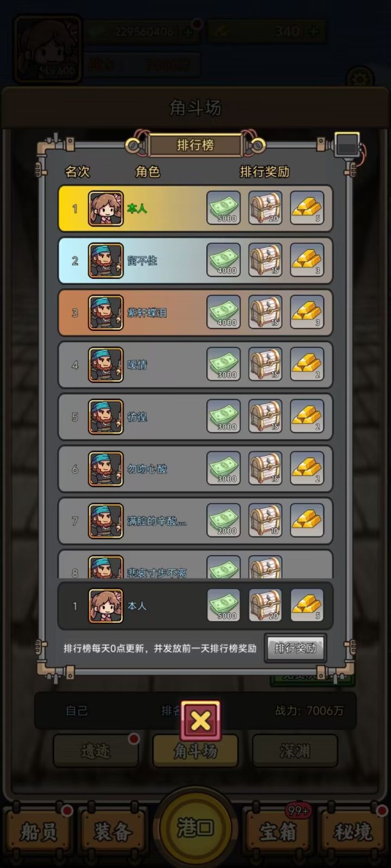Tap the gold bars icon in rank 2 row
The width and height of the screenshot is (391, 868).
(307, 260)
